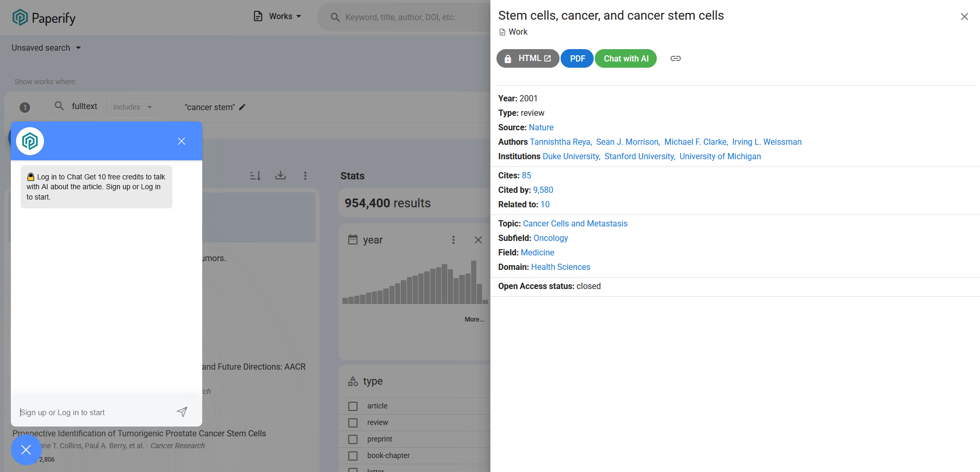This screenshot has width=980, height=472.
Task: Click the download results icon
Action: point(280,176)
